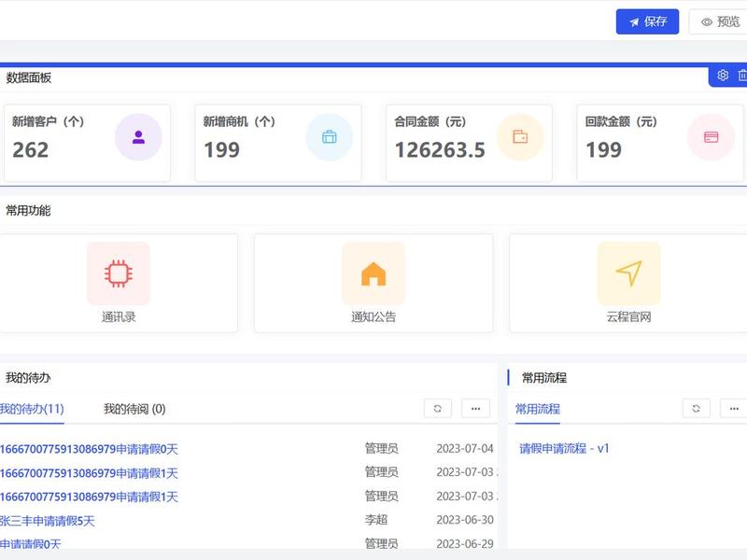Click the name 李超 in the task list
Viewport: 747px width, 560px height.
pyautogui.click(x=376, y=520)
